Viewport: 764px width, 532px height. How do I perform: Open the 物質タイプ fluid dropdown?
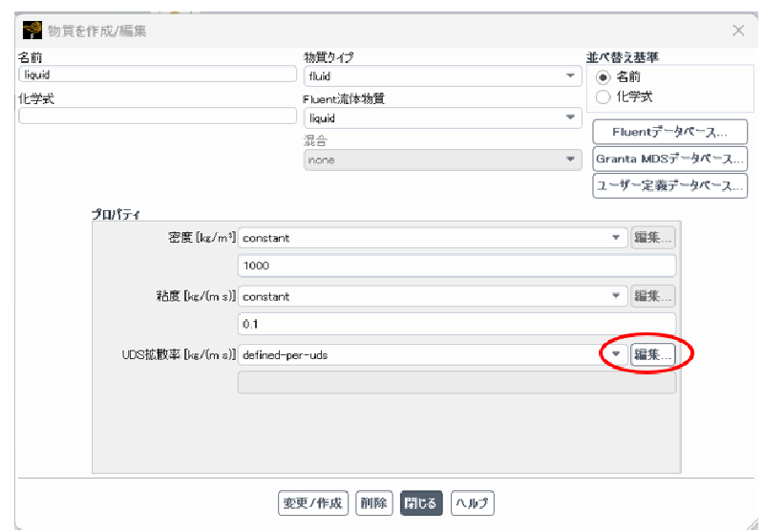pyautogui.click(x=442, y=76)
